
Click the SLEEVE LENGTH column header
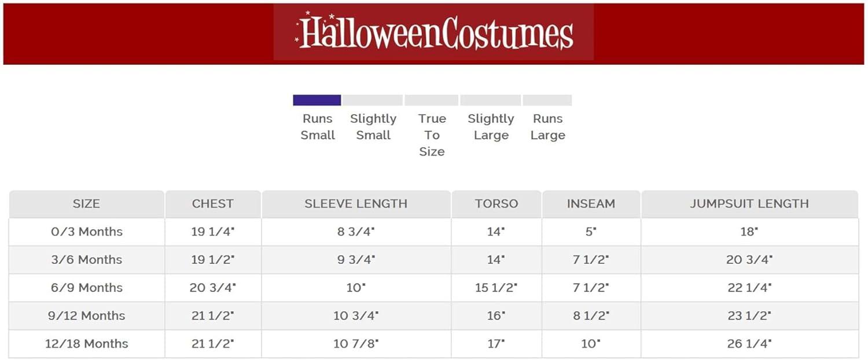click(356, 204)
